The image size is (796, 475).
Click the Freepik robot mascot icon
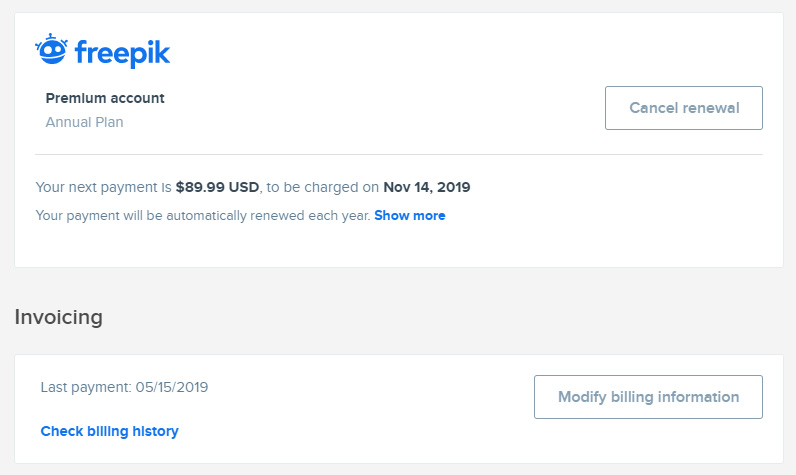coord(51,50)
